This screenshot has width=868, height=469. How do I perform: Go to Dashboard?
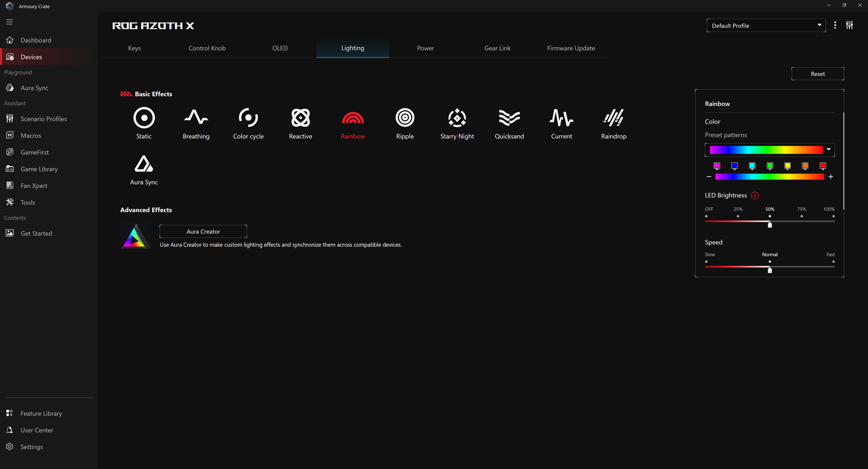[x=49, y=40]
